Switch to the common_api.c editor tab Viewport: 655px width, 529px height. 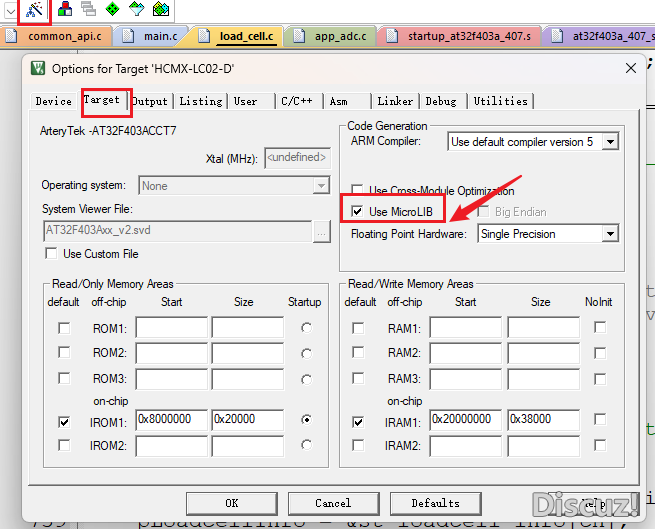[x=56, y=36]
